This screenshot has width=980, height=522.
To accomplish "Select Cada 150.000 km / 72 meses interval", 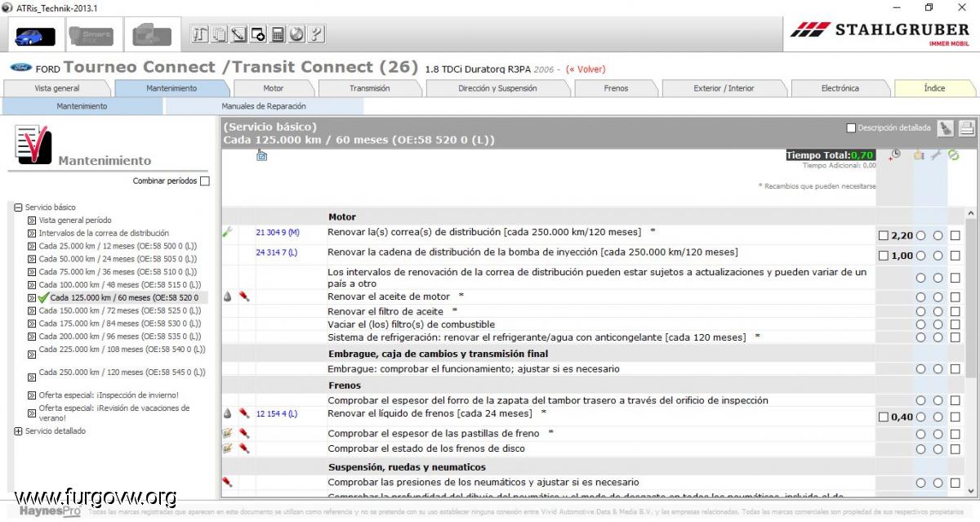I will pyautogui.click(x=119, y=310).
